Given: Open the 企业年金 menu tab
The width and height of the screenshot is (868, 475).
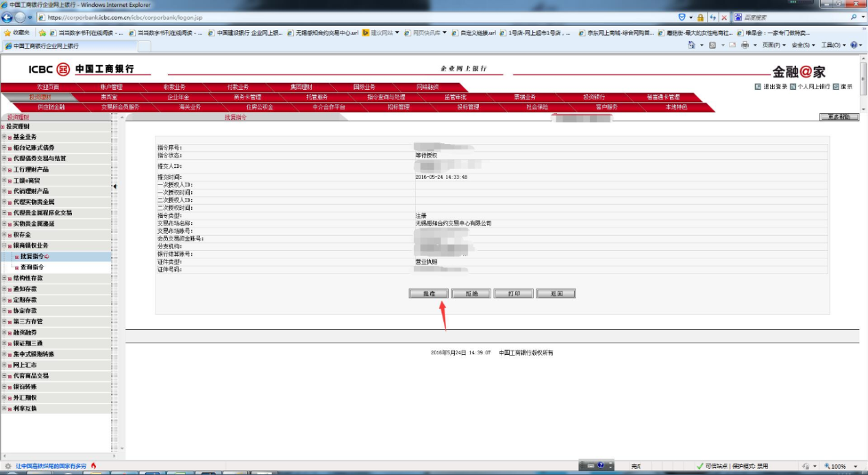Looking at the screenshot, I should [x=178, y=97].
